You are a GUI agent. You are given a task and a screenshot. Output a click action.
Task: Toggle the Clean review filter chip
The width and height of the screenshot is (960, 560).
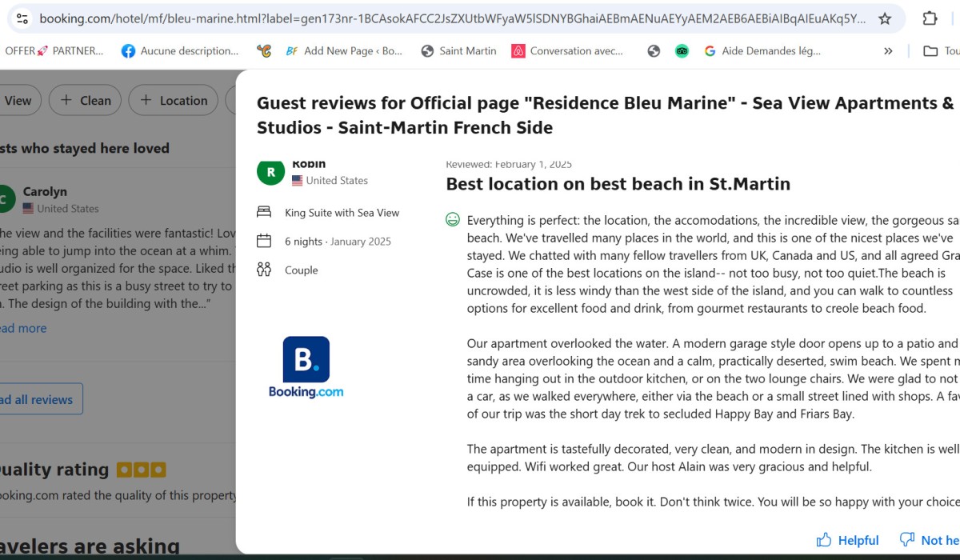point(85,101)
